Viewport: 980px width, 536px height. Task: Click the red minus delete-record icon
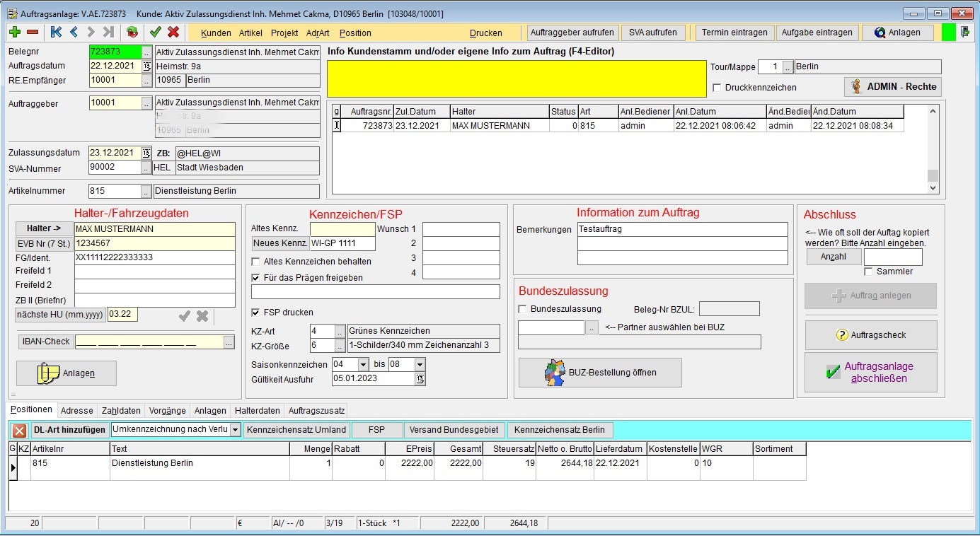click(x=33, y=33)
